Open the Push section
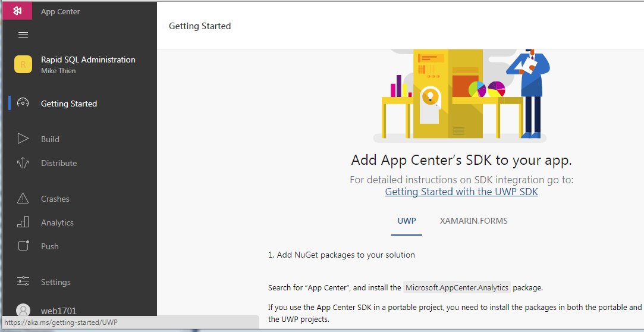This screenshot has width=644, height=332. [50, 246]
